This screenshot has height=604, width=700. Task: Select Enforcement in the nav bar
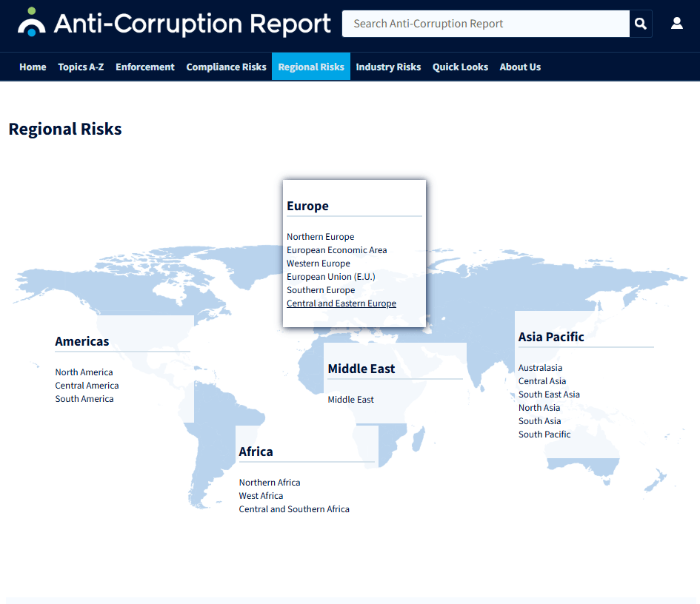pyautogui.click(x=145, y=67)
